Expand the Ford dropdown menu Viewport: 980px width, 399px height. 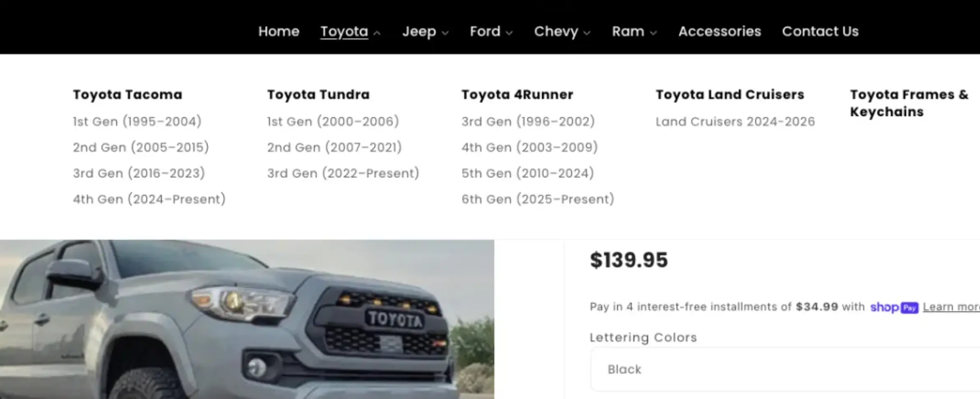coord(491,32)
